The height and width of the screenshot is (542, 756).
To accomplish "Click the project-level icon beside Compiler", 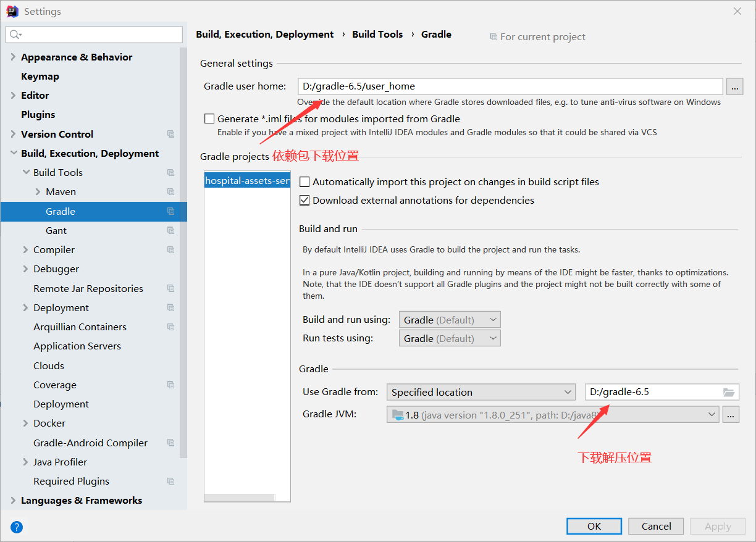I will (170, 249).
